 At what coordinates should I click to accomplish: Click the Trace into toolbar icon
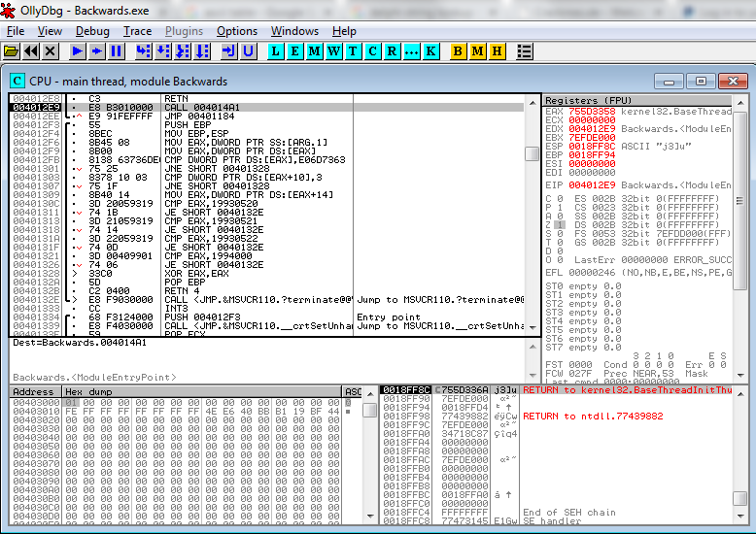point(183,50)
